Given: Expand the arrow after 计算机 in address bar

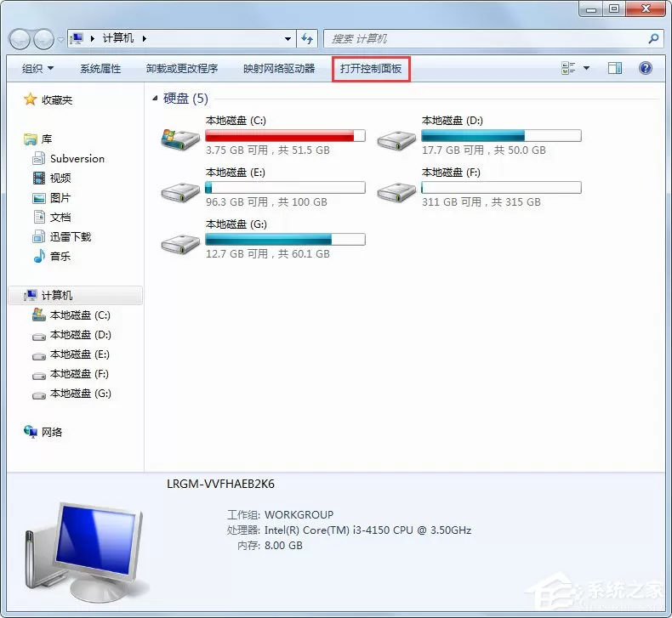Looking at the screenshot, I should [145, 38].
